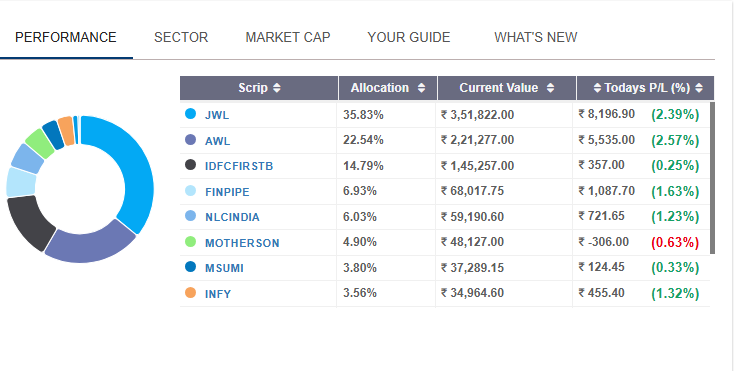The height and width of the screenshot is (371, 734).
Task: Click the MSUMI scrip link
Action: coord(224,268)
